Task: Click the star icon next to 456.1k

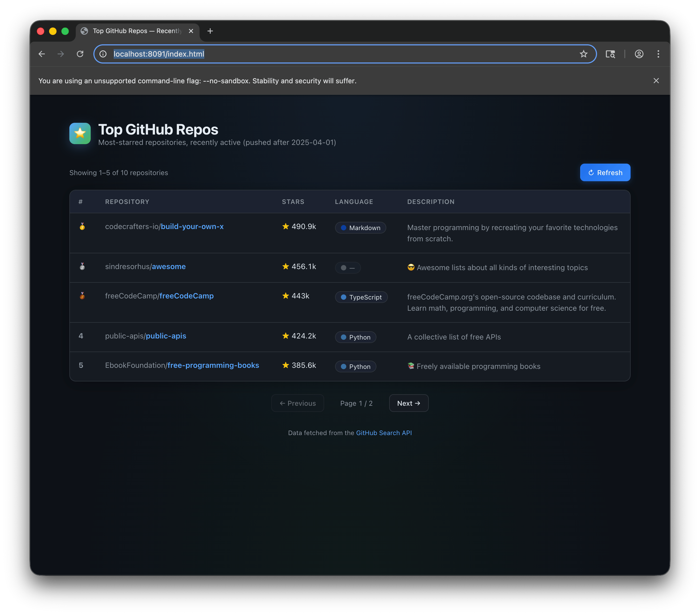Action: point(286,267)
